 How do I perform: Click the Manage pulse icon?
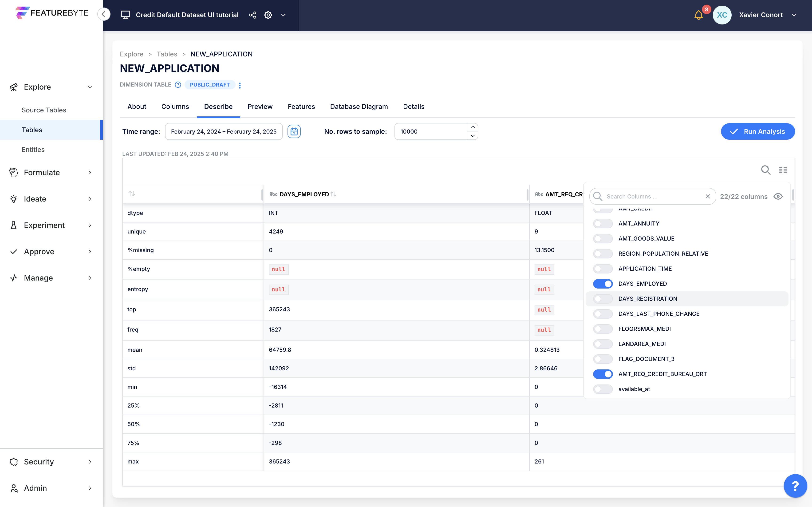(13, 278)
